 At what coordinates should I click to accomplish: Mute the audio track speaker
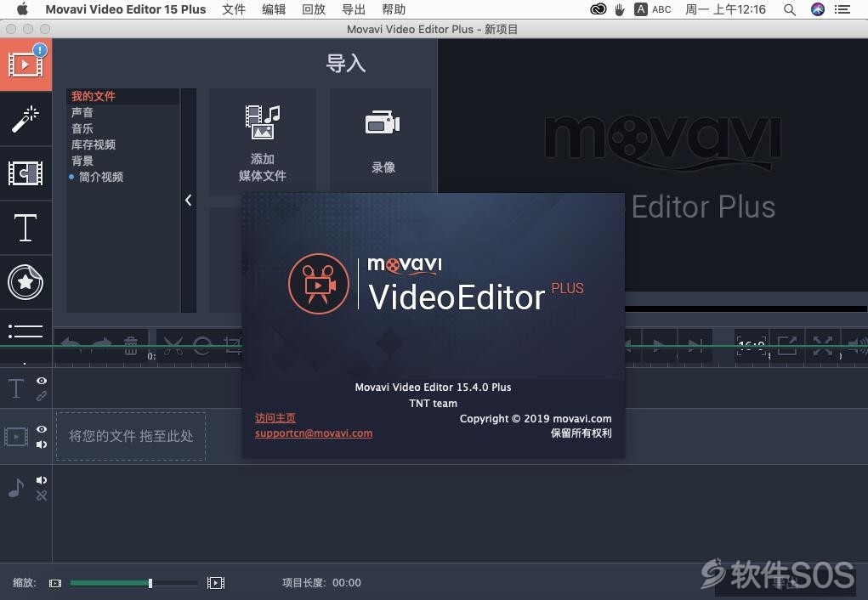pyautogui.click(x=42, y=480)
